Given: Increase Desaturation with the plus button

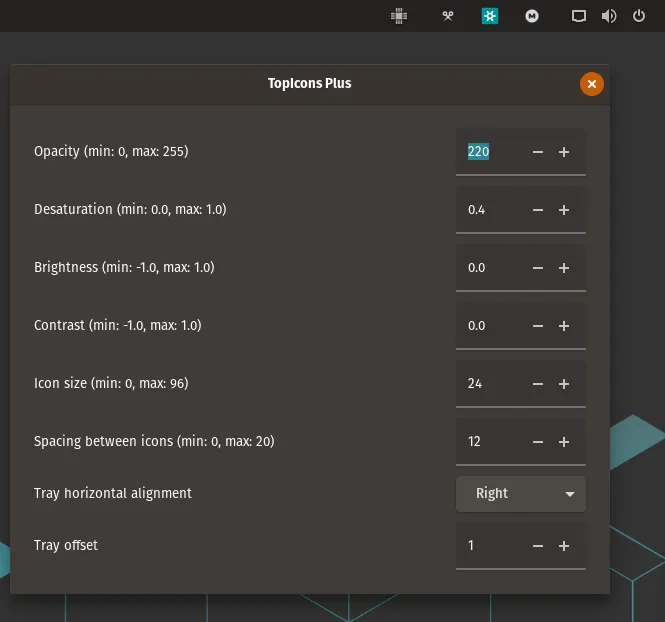Looking at the screenshot, I should pyautogui.click(x=564, y=210).
